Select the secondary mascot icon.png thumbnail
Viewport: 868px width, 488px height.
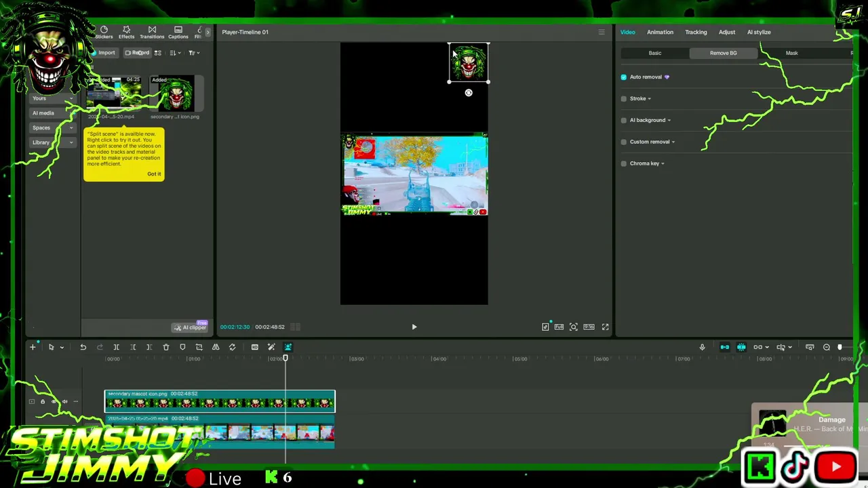[x=175, y=94]
